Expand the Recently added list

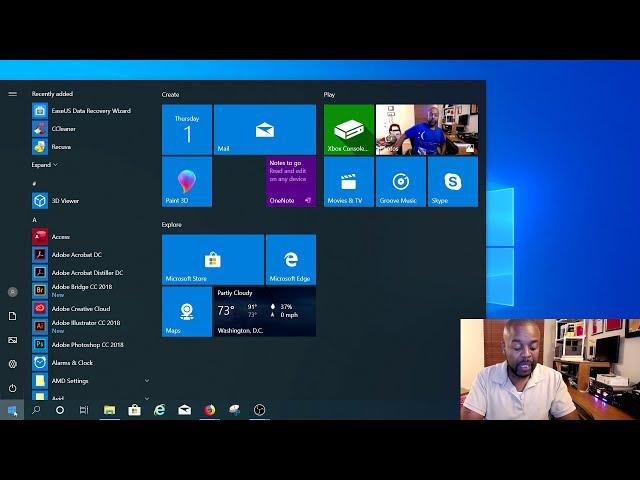point(44,164)
